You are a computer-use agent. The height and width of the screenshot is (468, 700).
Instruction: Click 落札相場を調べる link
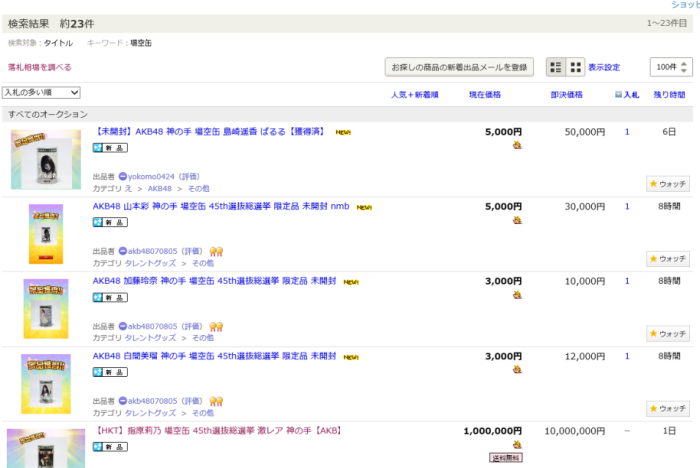[39, 68]
